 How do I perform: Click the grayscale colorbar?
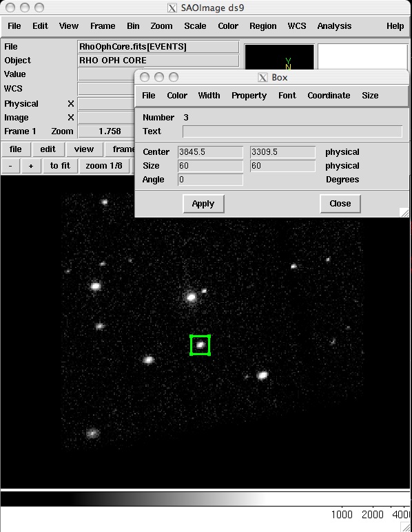pyautogui.click(x=205, y=498)
